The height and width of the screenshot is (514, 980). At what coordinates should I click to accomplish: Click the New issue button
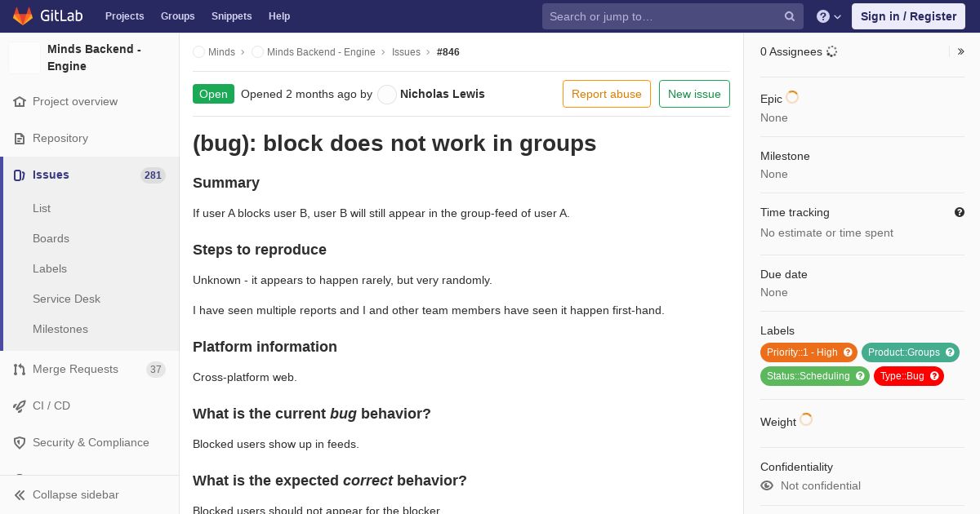pos(694,94)
